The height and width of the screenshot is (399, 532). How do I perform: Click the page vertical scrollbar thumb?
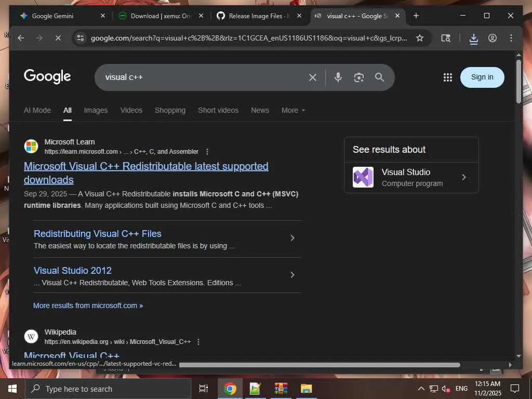click(x=518, y=82)
